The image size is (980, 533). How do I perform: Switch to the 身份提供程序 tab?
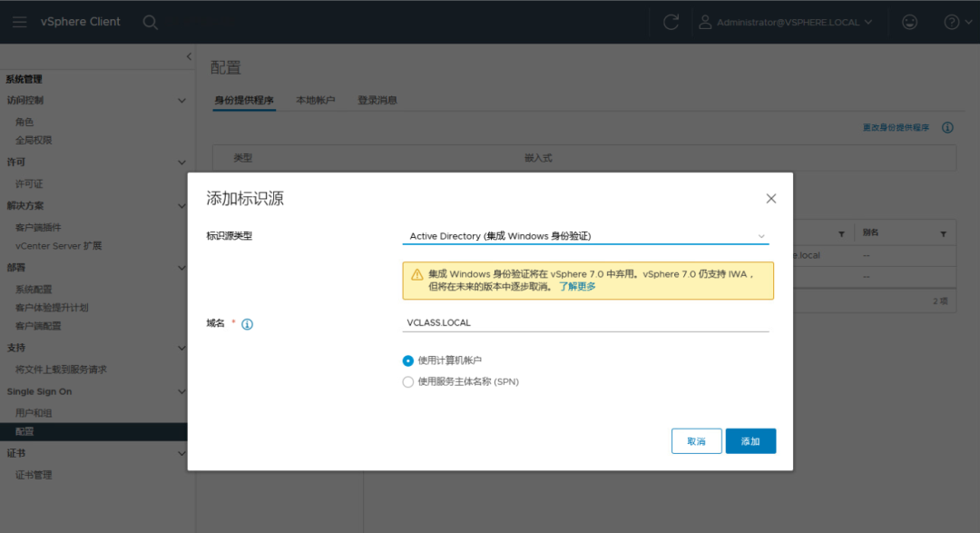tap(244, 100)
